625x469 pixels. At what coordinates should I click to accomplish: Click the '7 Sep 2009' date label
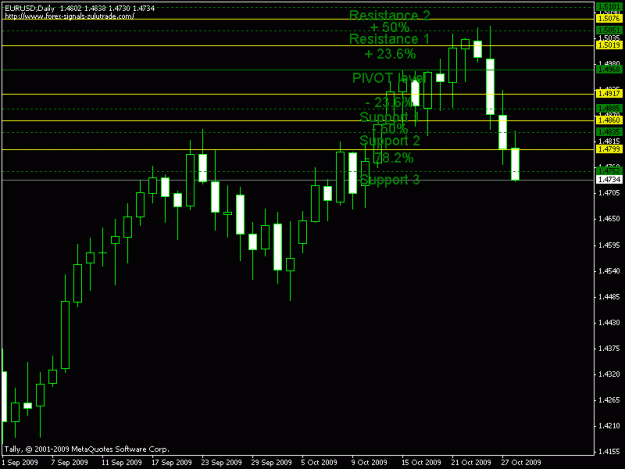pos(69,462)
